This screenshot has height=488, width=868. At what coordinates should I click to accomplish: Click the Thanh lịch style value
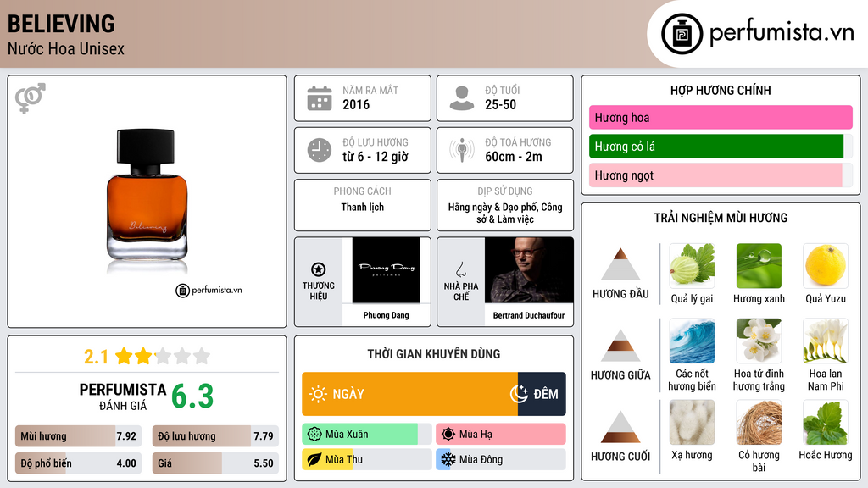tap(363, 207)
